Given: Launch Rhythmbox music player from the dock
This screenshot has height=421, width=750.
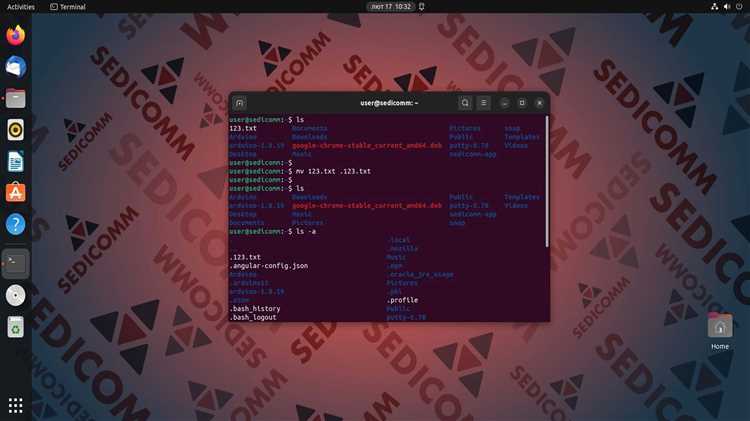Looking at the screenshot, I should click(x=15, y=130).
